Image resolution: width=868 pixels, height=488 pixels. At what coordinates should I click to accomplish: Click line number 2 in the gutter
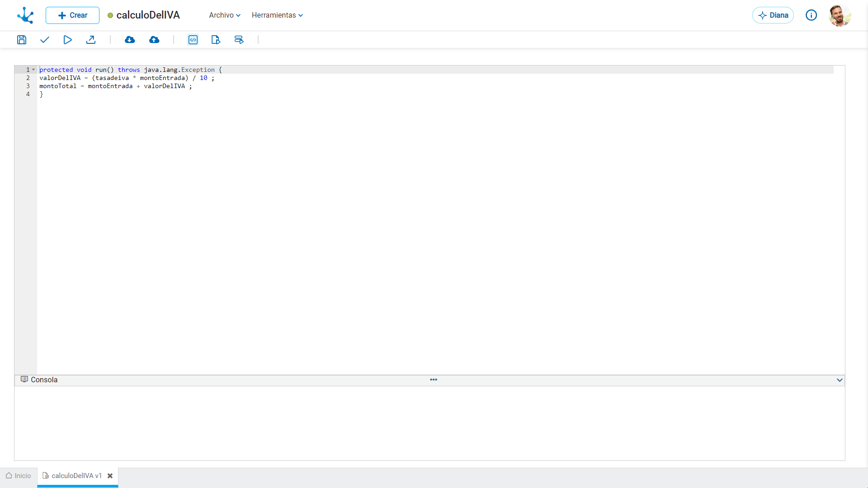tap(28, 78)
